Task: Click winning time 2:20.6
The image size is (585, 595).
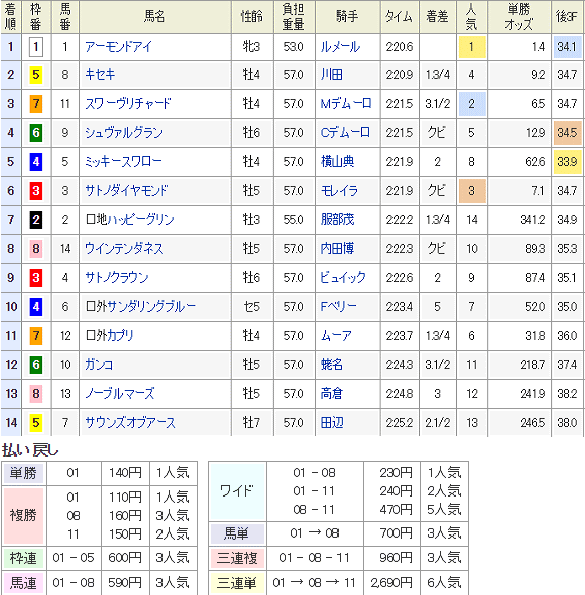Action: 399,47
